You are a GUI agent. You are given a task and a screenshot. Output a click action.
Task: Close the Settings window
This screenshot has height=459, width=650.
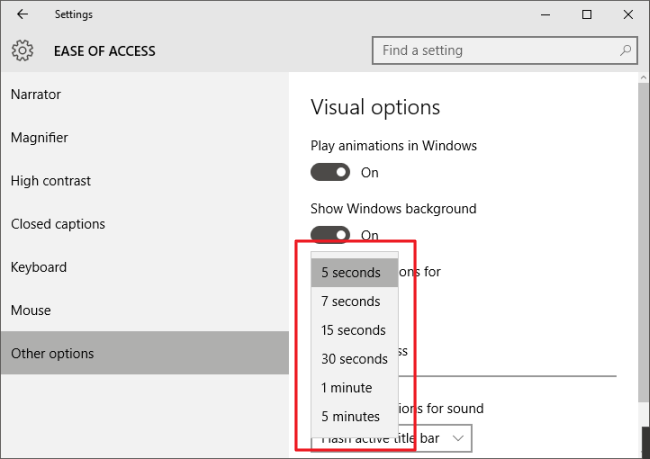(628, 15)
